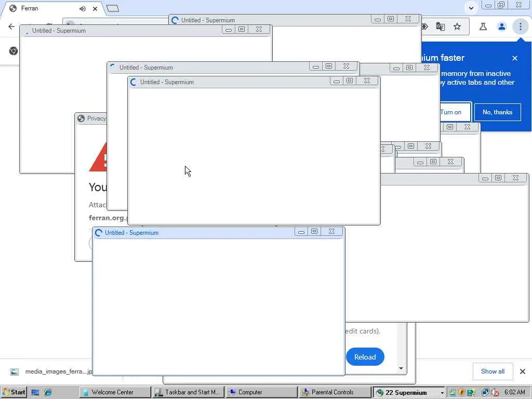The height and width of the screenshot is (399, 532).
Task: Click the red warning triangle in Privacy window
Action: [x=98, y=157]
